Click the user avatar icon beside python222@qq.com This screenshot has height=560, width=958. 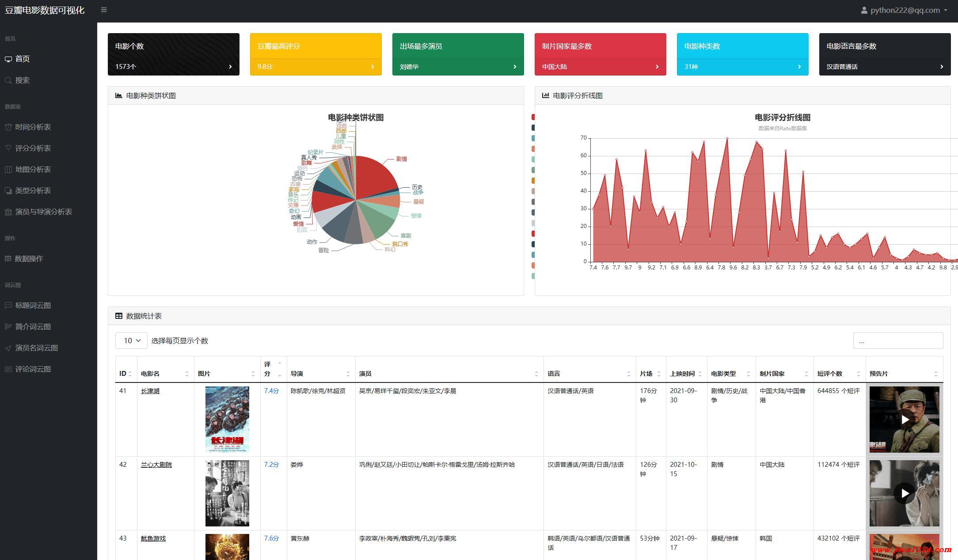click(x=864, y=10)
